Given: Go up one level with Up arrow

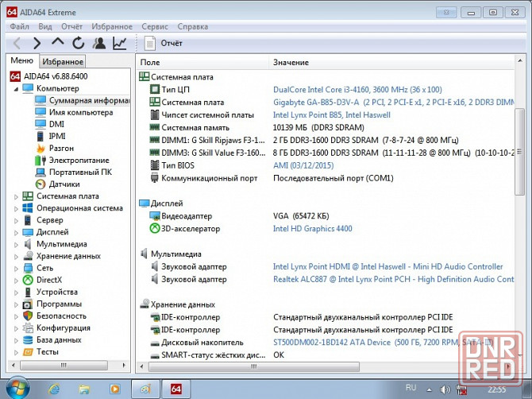Looking at the screenshot, I should 58,42.
